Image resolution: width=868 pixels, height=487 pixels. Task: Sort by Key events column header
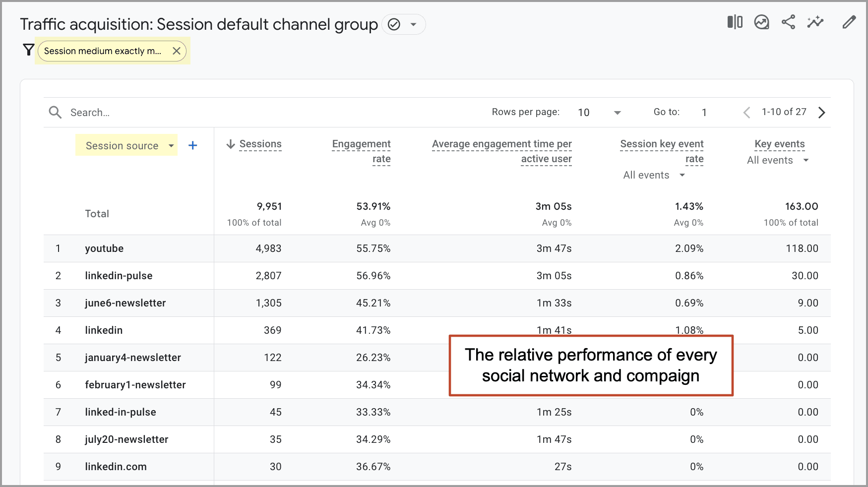[x=780, y=144]
